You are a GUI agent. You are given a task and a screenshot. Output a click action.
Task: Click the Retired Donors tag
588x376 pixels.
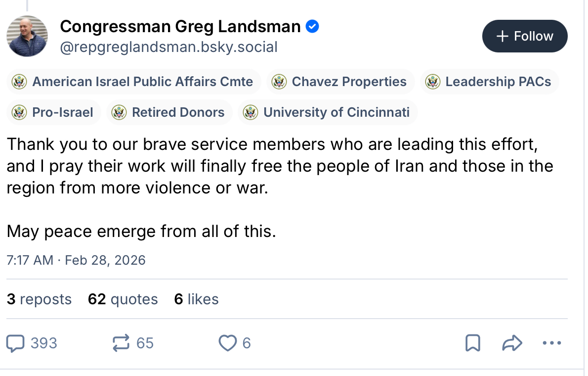tap(169, 112)
